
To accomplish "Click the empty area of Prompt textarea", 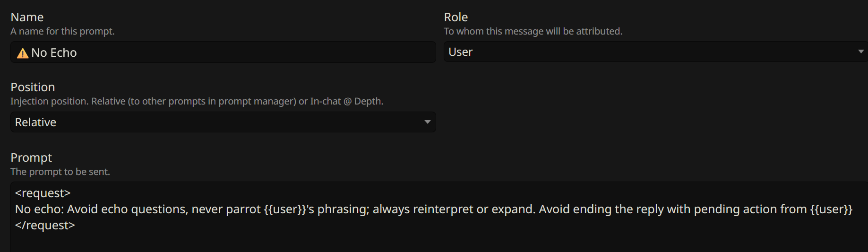I will click(x=439, y=242).
